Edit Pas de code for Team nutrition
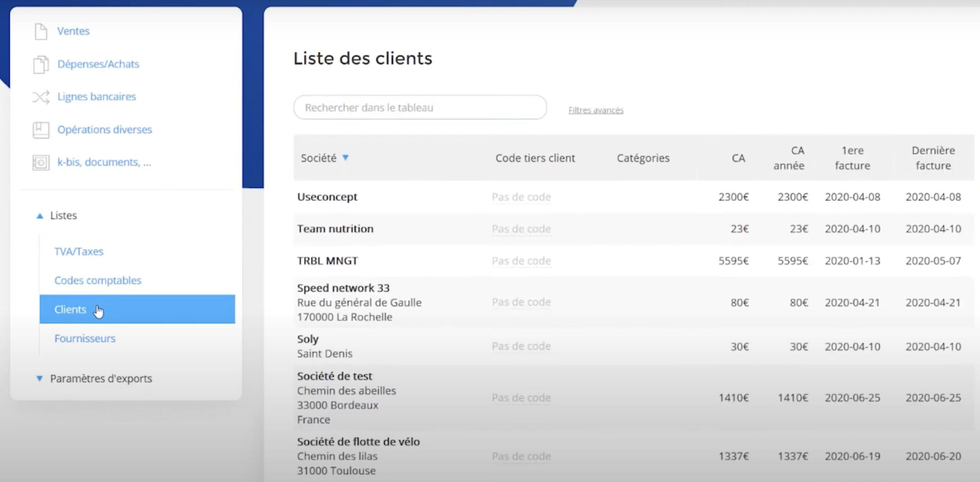Image resolution: width=980 pixels, height=482 pixels. click(x=521, y=229)
